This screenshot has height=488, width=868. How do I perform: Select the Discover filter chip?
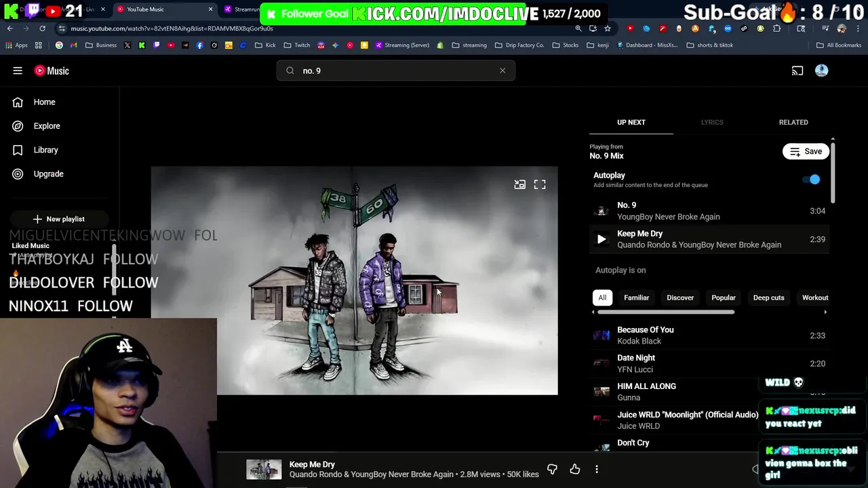[x=680, y=298]
